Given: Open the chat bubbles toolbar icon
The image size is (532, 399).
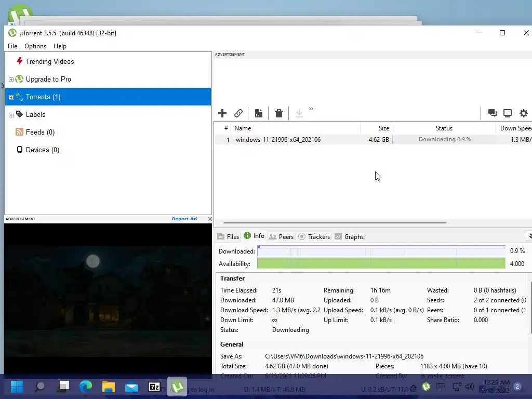Looking at the screenshot, I should 493,113.
